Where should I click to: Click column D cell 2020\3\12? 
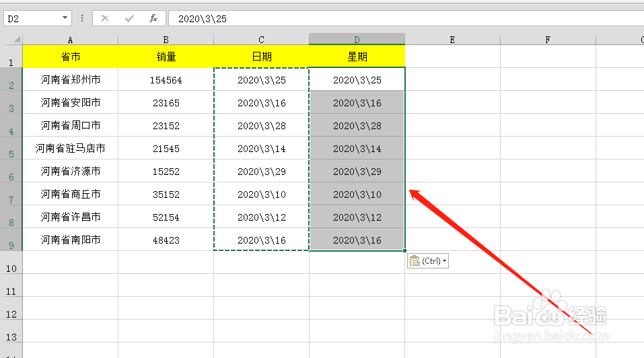[357, 217]
